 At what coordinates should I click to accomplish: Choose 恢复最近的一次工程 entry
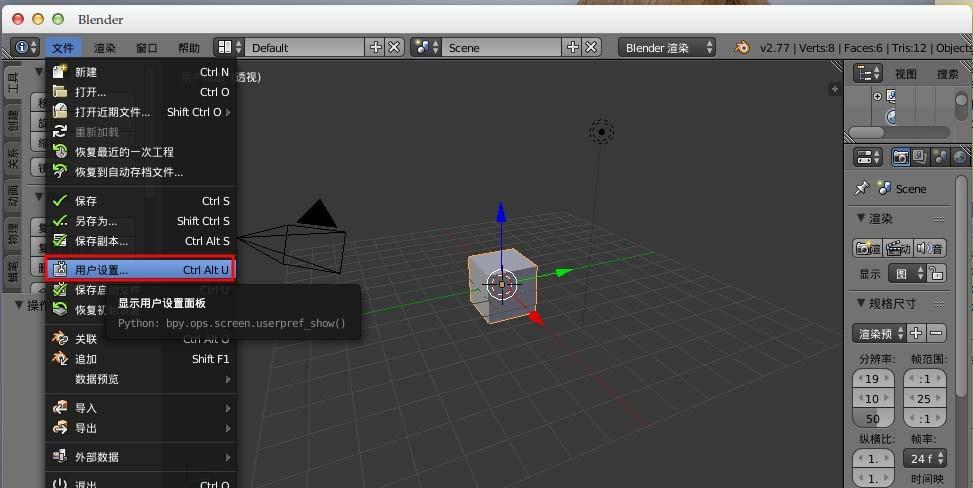pyautogui.click(x=141, y=151)
